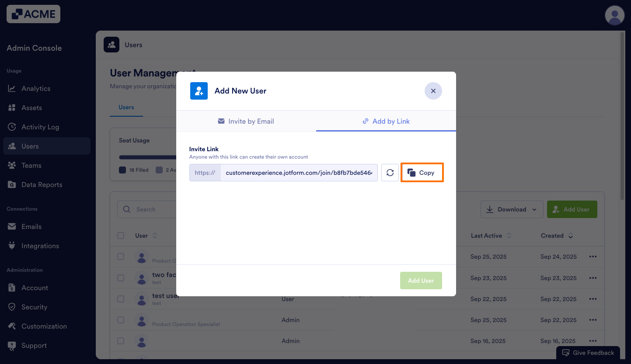
Task: Go to Assets in the sidebar
Action: click(31, 108)
